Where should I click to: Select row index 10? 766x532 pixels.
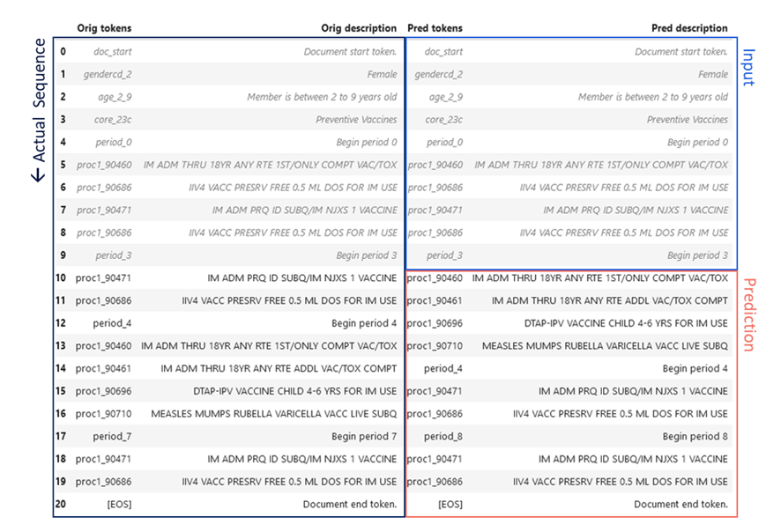61,278
